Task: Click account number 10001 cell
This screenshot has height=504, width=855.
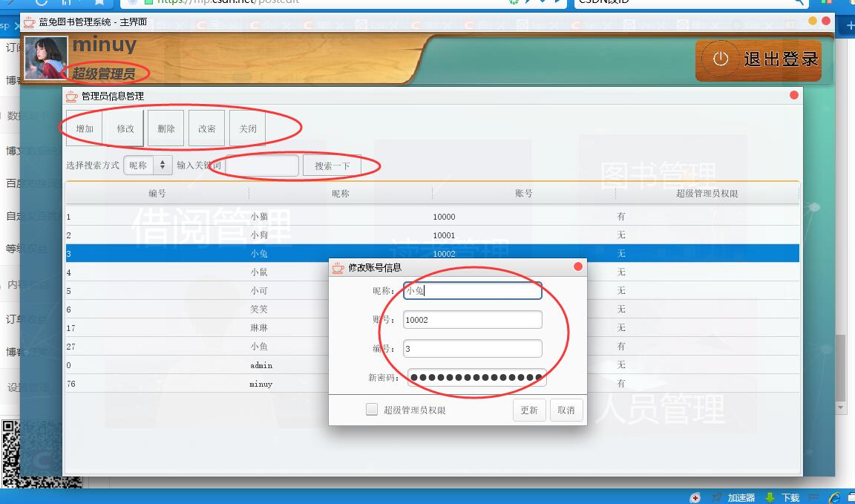Action: pyautogui.click(x=523, y=235)
